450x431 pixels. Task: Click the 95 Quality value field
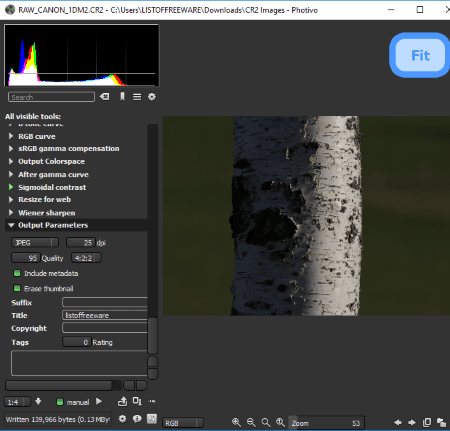click(26, 258)
